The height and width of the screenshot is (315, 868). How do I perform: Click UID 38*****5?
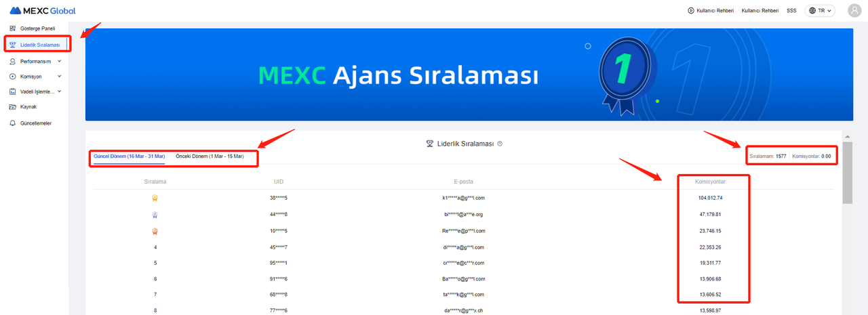pyautogui.click(x=279, y=198)
